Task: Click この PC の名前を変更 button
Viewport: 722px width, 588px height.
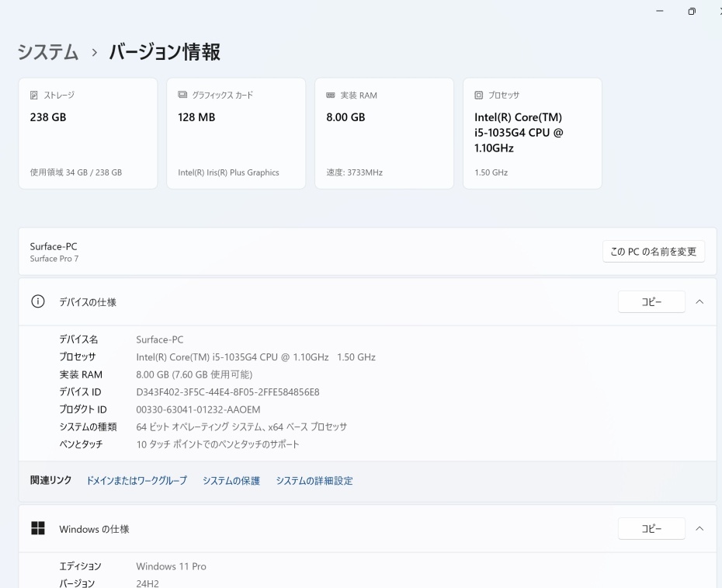Action: 654,251
